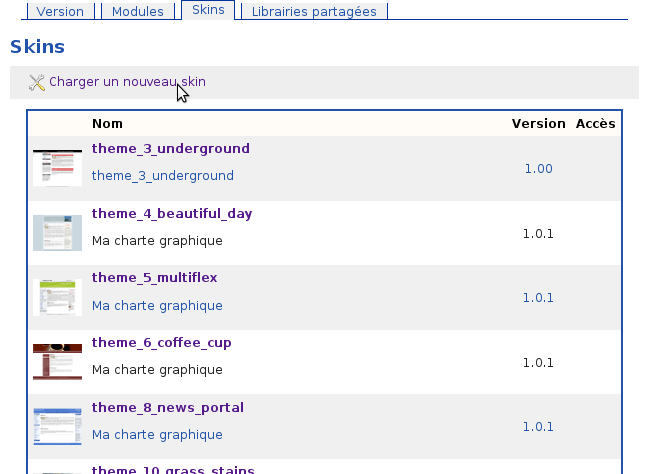Click the Accès column header
647x474 pixels.
click(595, 124)
